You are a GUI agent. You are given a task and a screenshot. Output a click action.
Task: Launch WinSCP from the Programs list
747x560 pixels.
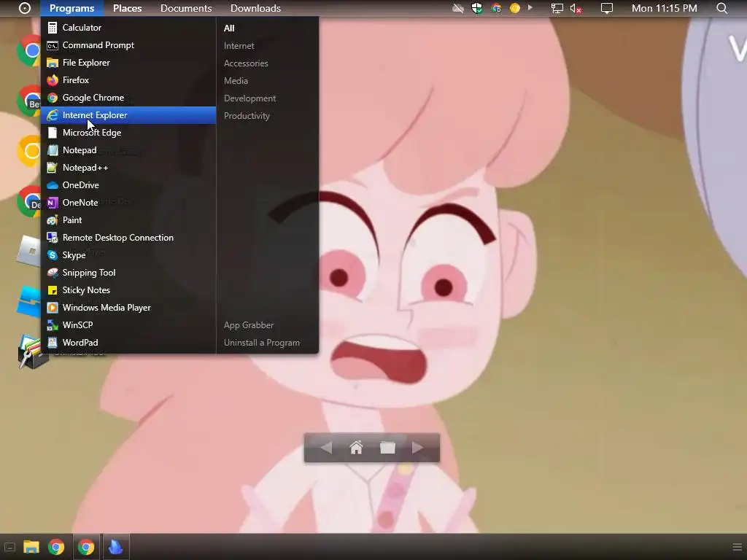pos(128,325)
